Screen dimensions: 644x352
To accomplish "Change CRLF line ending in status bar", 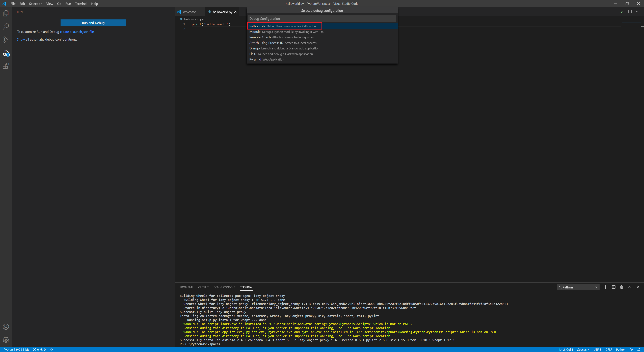I will (608, 349).
